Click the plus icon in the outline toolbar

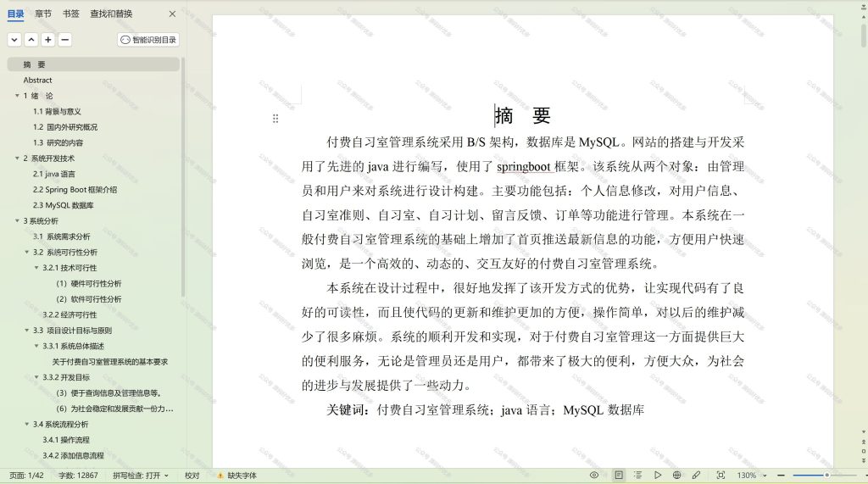tap(48, 40)
